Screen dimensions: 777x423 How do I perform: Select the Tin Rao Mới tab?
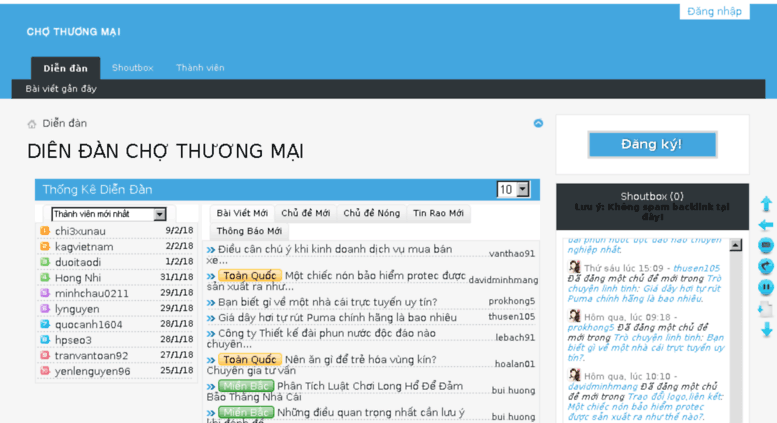(x=439, y=213)
